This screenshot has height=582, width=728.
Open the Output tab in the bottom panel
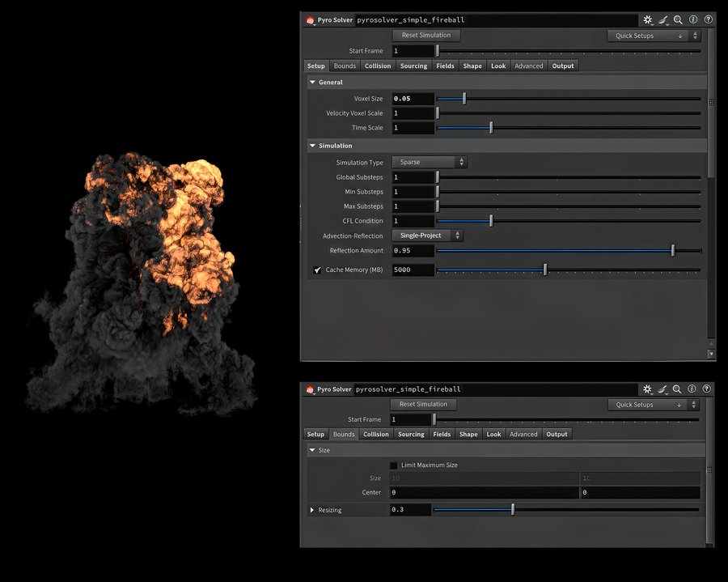click(x=557, y=435)
